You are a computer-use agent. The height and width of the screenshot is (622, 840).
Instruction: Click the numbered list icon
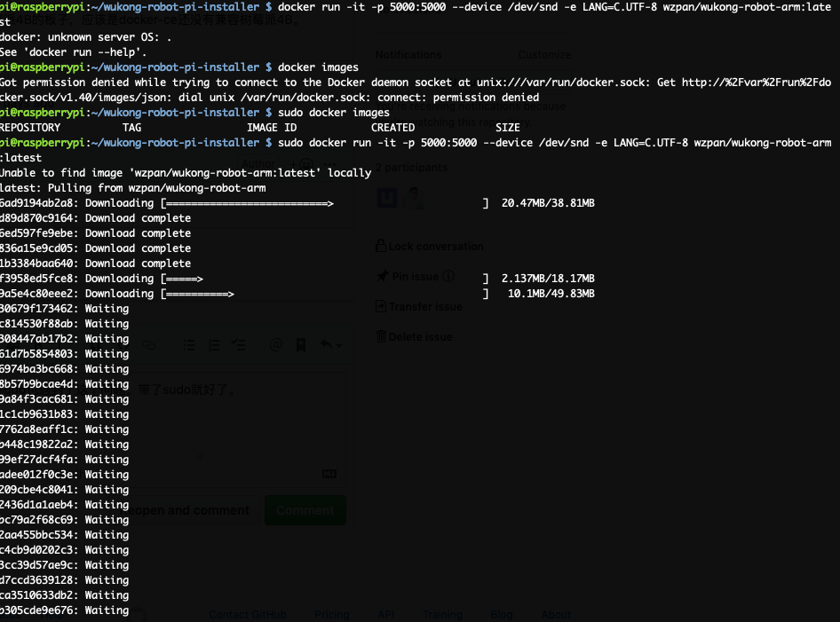tap(214, 344)
